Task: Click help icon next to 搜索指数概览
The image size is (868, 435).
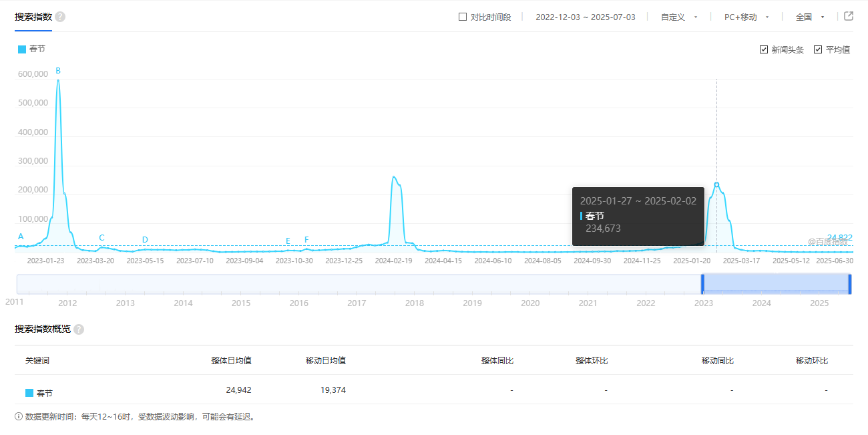Action: point(79,329)
